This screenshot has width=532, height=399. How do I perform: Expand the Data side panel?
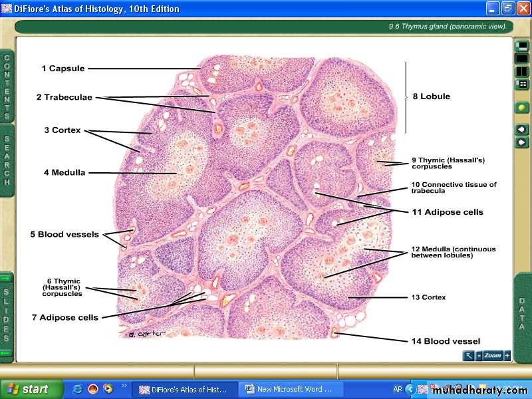click(522, 313)
